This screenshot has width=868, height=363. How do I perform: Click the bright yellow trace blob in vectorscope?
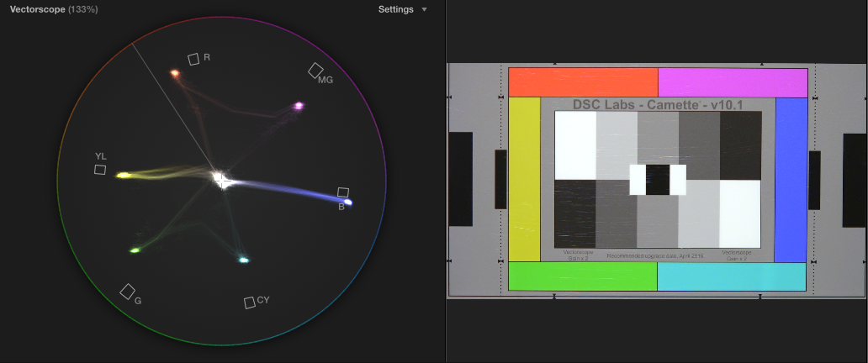124,176
